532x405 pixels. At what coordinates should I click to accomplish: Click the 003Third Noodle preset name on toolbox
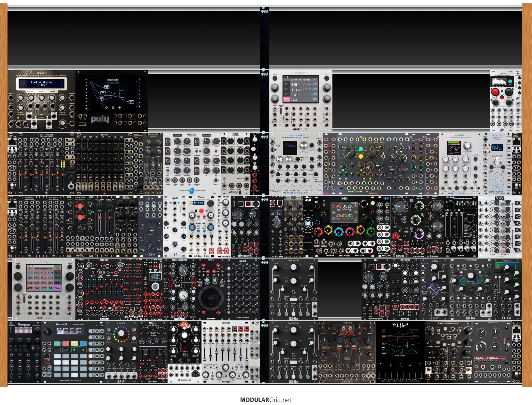pyautogui.click(x=300, y=80)
